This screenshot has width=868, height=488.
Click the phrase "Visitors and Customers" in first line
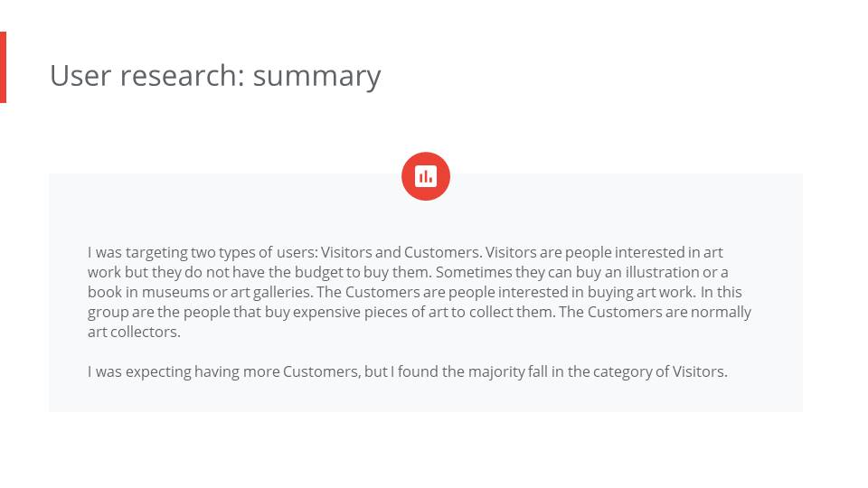(x=401, y=252)
